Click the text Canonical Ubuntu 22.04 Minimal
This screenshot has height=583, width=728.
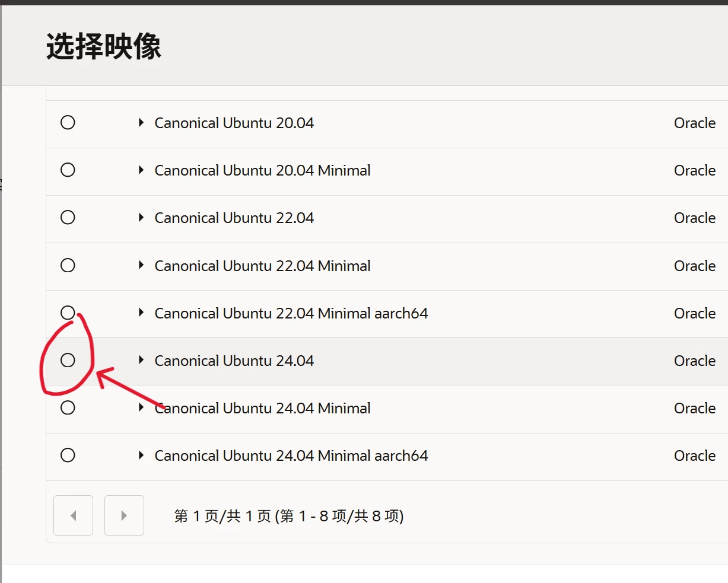(x=262, y=266)
